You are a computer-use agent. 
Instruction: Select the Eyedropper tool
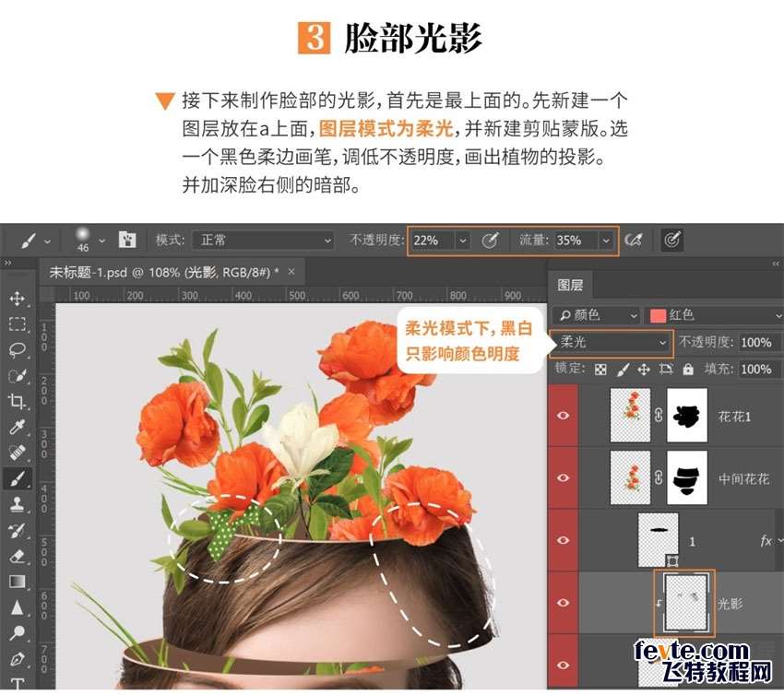tap(17, 427)
